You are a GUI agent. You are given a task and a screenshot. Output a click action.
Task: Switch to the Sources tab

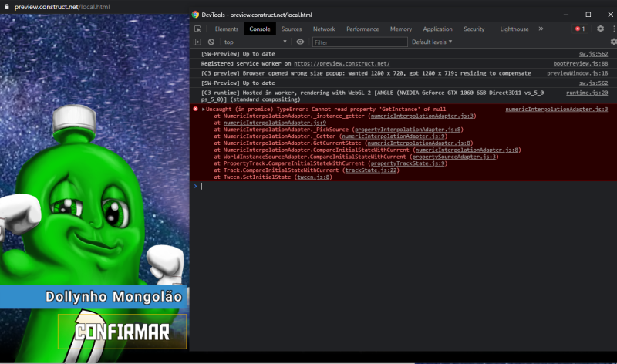coord(292,29)
